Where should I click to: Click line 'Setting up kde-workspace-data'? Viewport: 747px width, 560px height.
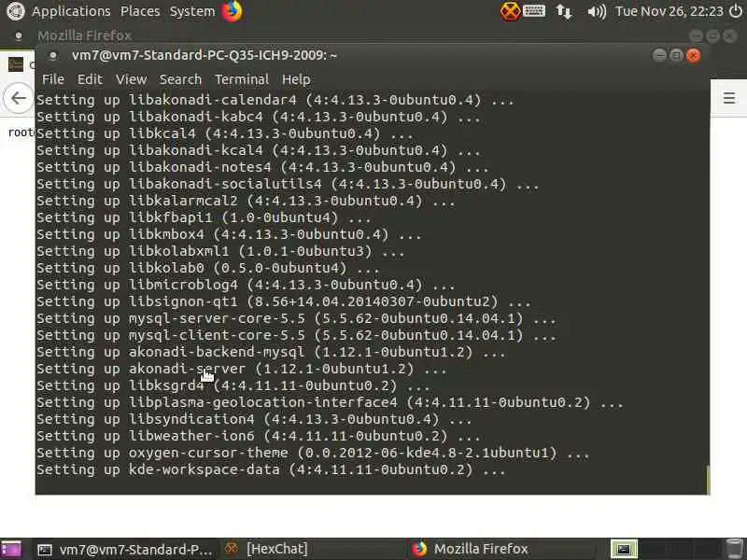click(x=271, y=470)
